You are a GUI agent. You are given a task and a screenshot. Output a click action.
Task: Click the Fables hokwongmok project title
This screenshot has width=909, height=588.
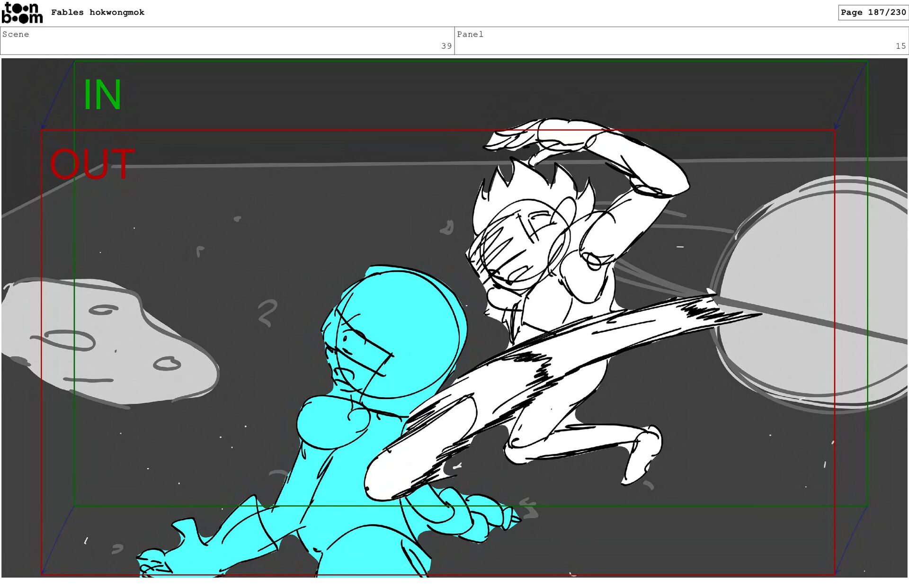click(x=98, y=12)
